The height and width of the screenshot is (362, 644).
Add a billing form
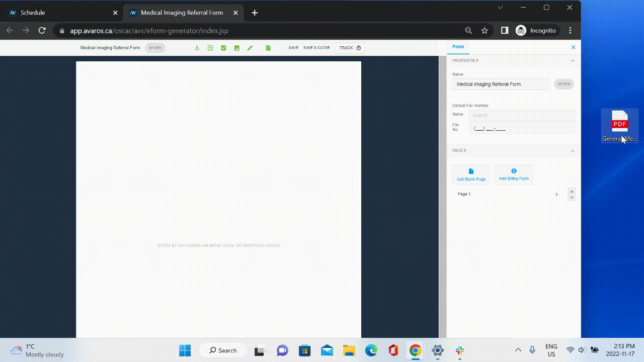[x=514, y=174]
